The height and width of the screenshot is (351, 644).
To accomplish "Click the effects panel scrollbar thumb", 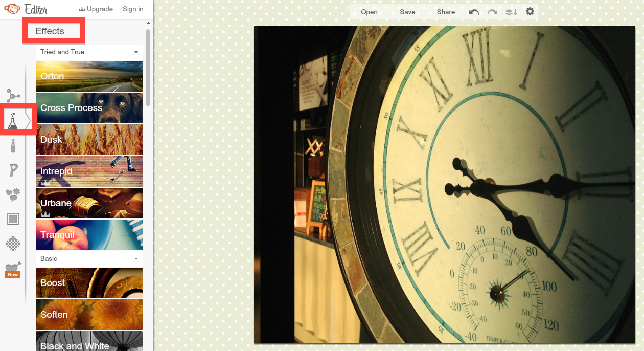I will coord(148,67).
